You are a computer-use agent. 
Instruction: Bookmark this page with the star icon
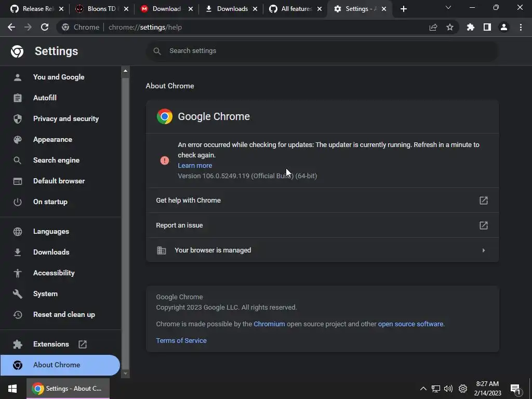click(x=450, y=27)
